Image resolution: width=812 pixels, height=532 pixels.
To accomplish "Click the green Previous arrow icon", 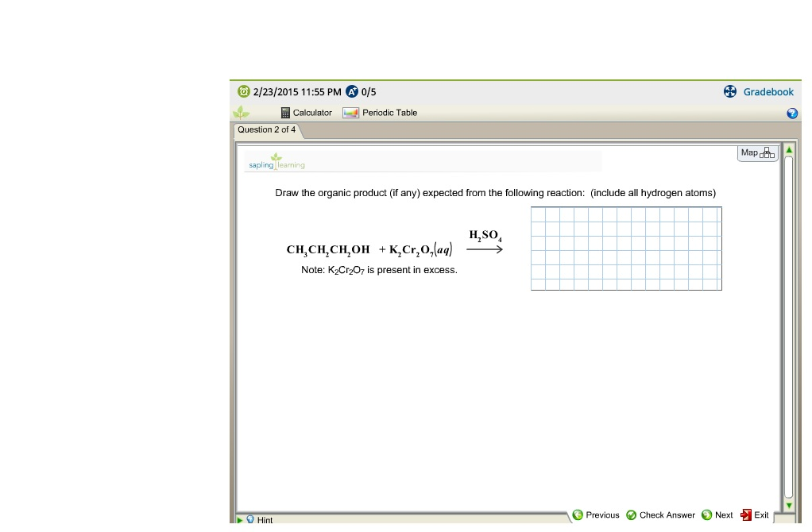I will [578, 515].
